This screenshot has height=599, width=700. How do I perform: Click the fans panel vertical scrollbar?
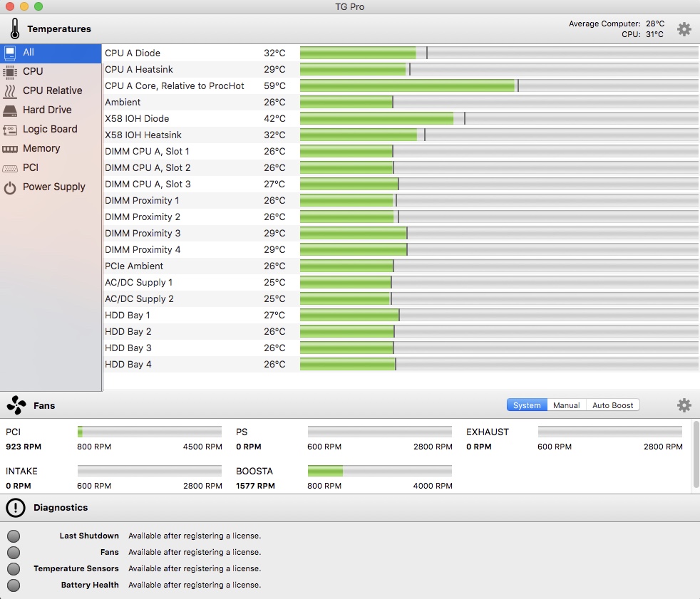(696, 454)
